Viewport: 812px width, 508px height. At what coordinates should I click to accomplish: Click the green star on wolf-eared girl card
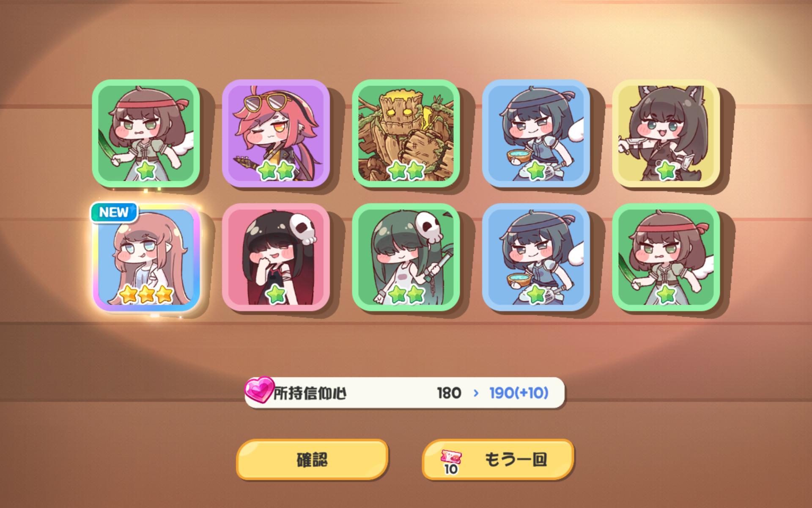click(x=666, y=171)
